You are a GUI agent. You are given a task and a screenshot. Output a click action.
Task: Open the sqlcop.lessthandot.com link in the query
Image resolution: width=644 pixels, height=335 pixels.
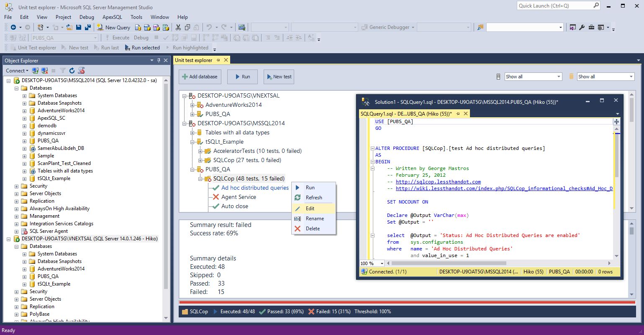[x=438, y=182]
